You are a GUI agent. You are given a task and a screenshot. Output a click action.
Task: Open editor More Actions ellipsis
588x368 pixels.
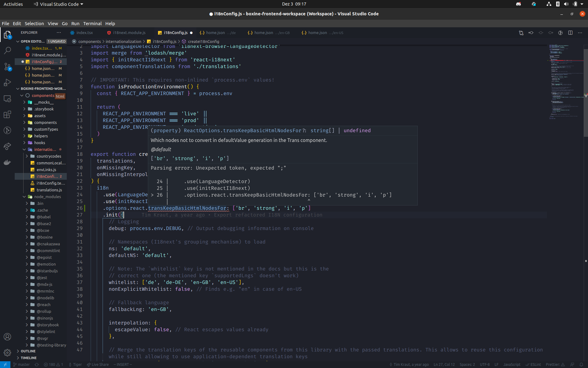[x=580, y=33]
